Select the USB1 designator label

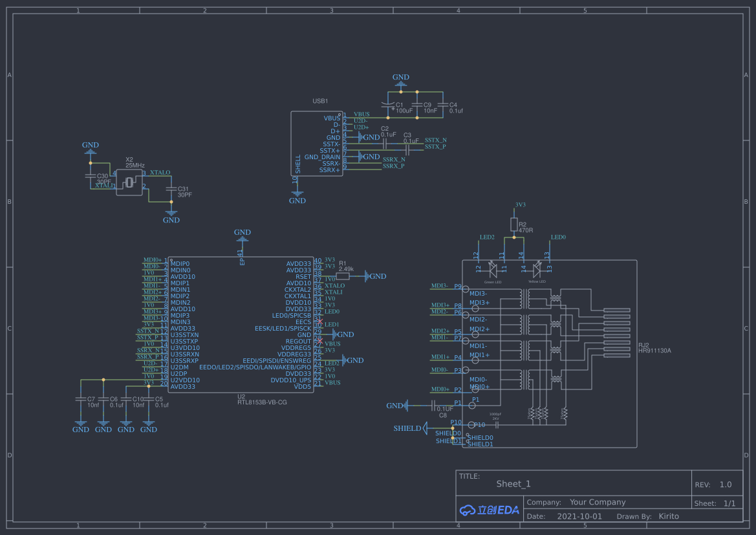[320, 102]
